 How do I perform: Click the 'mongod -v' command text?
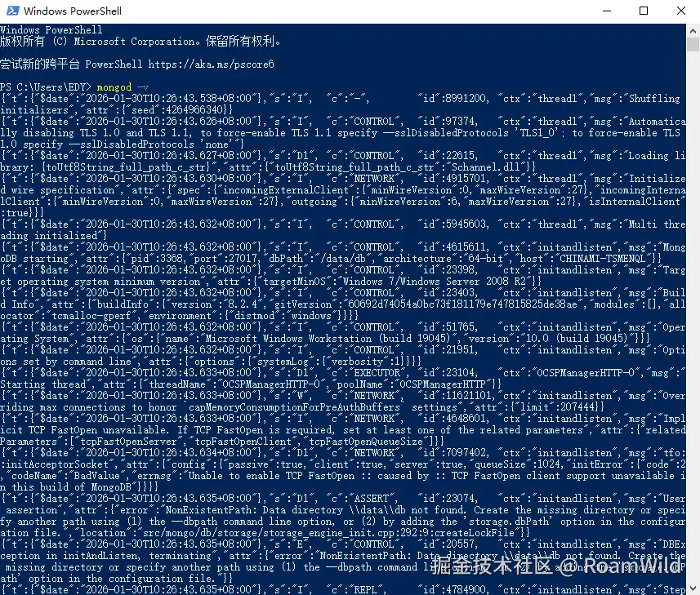pos(123,87)
